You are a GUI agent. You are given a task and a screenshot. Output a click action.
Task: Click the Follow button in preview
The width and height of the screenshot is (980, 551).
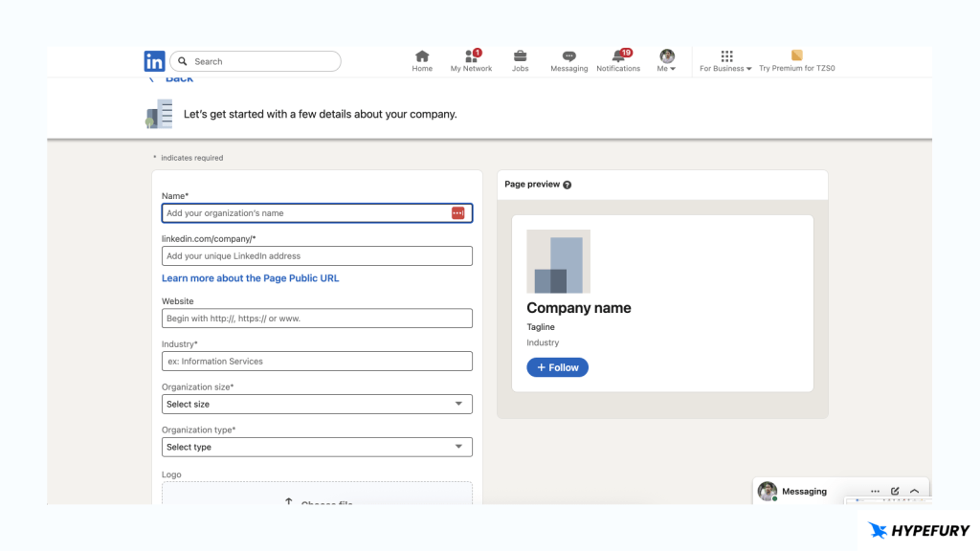tap(558, 367)
